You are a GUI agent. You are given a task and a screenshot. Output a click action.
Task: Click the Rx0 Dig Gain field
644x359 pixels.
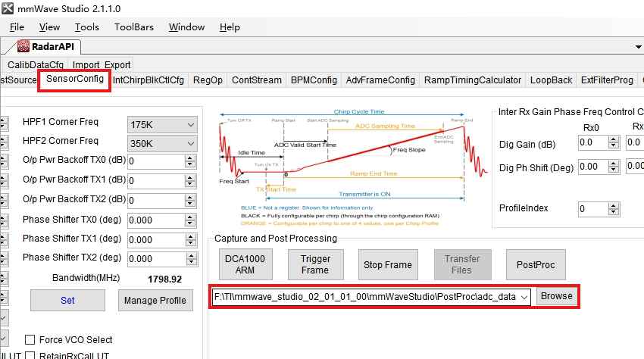tap(592, 142)
